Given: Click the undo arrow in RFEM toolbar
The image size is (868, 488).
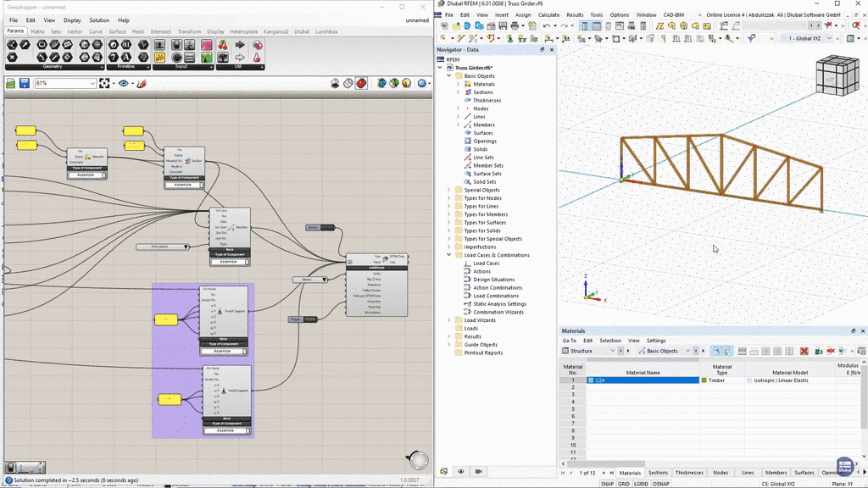Looking at the screenshot, I should 547,26.
